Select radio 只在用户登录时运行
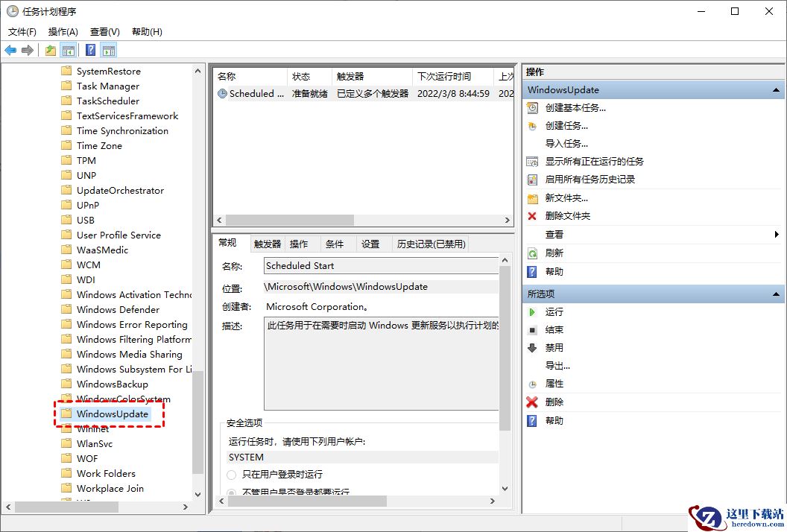The width and height of the screenshot is (787, 532). click(x=231, y=475)
